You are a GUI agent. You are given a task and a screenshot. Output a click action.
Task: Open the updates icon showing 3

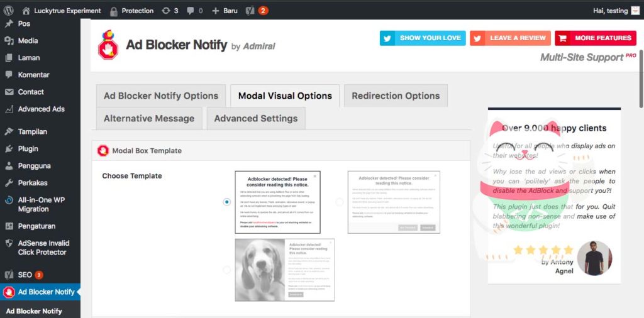165,11
